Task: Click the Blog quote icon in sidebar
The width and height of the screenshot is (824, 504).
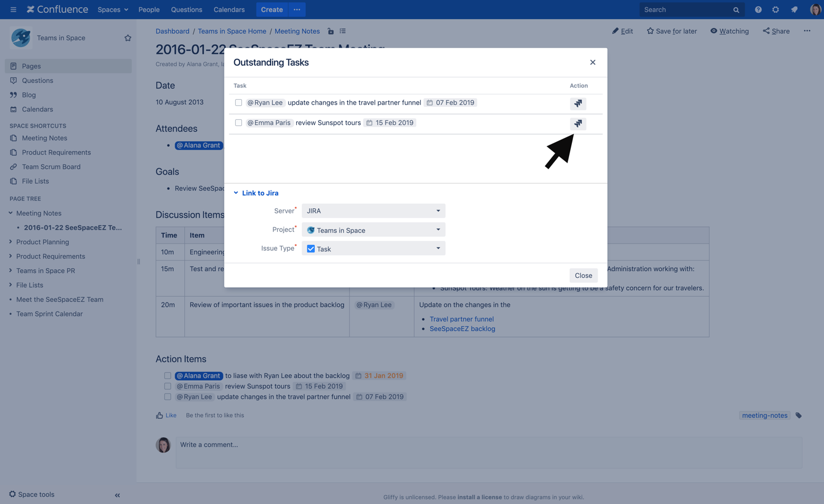Action: 13,95
